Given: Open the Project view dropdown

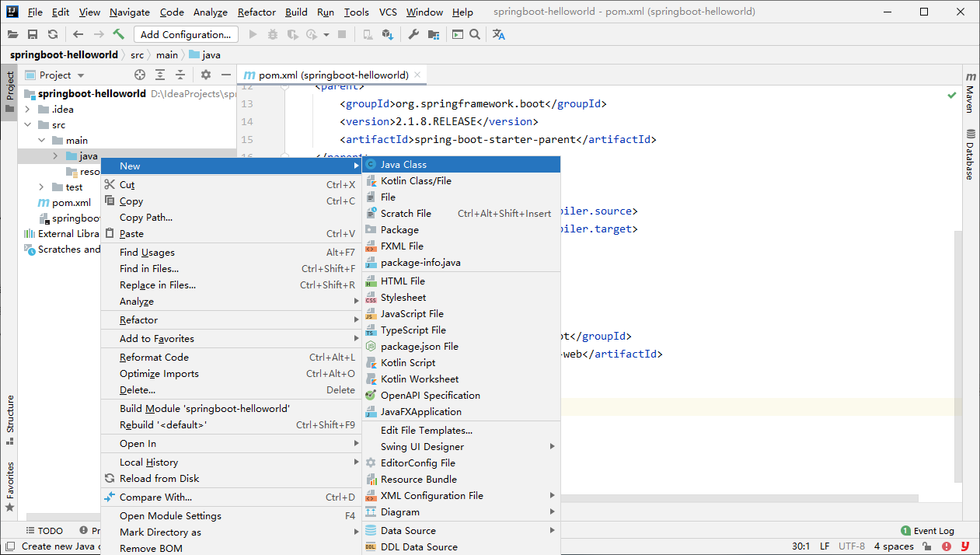Looking at the screenshot, I should click(x=81, y=75).
